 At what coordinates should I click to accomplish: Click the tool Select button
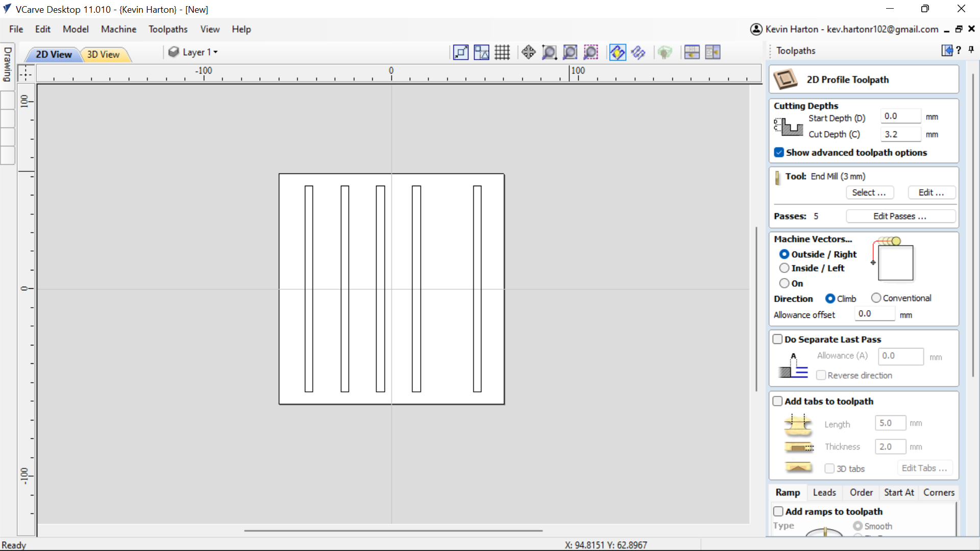[x=869, y=192]
